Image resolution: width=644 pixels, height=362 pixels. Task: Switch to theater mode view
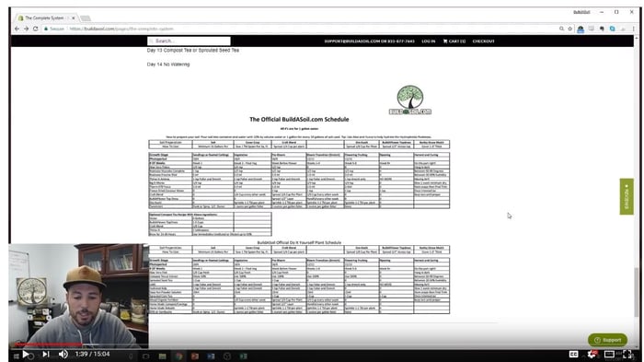[x=609, y=354]
